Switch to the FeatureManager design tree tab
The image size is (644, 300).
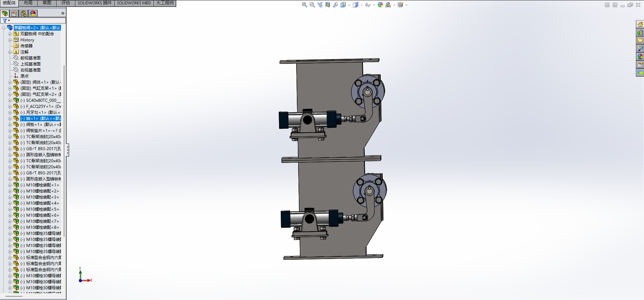click(x=5, y=13)
